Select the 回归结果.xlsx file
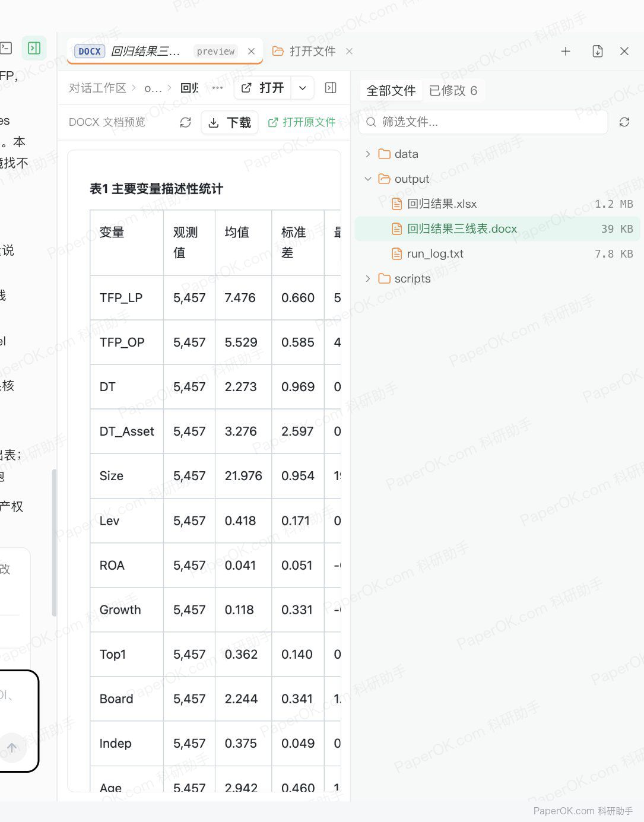The width and height of the screenshot is (644, 822). coord(497,204)
